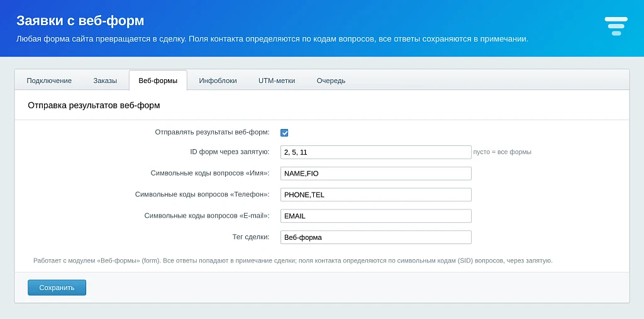Click the Сохранить button
Viewport: 644px width, 319px height.
[57, 288]
